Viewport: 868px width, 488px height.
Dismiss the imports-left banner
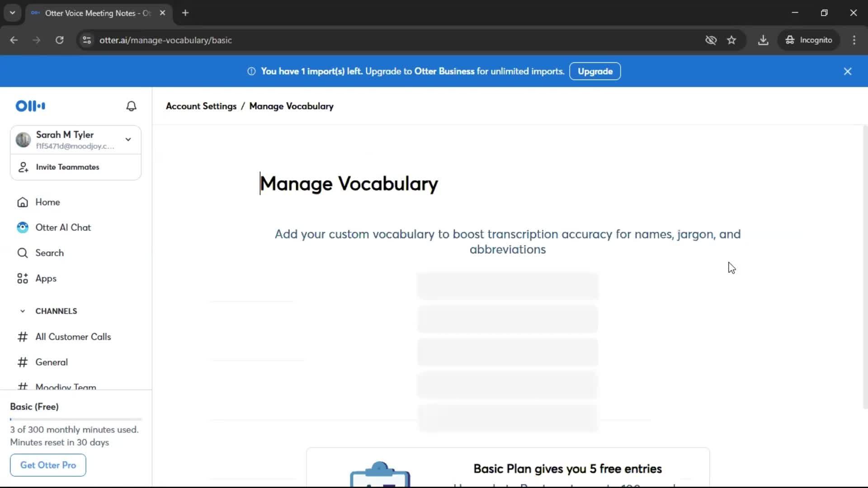pos(848,71)
